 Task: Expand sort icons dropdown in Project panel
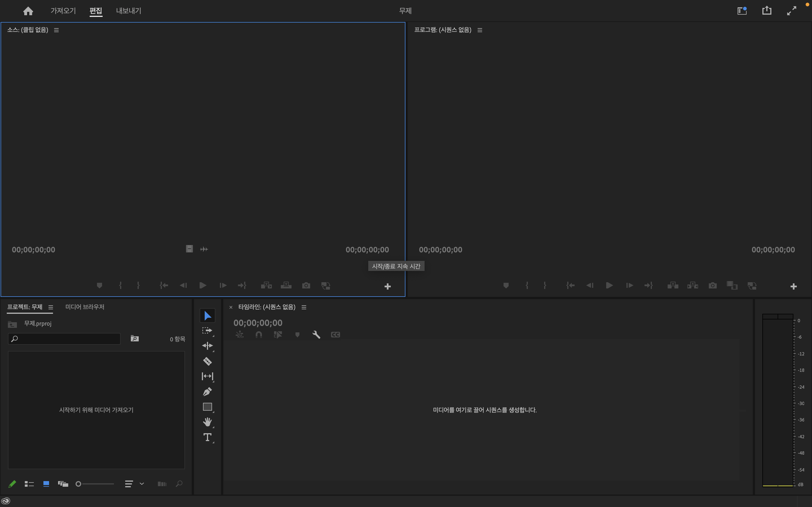click(142, 484)
